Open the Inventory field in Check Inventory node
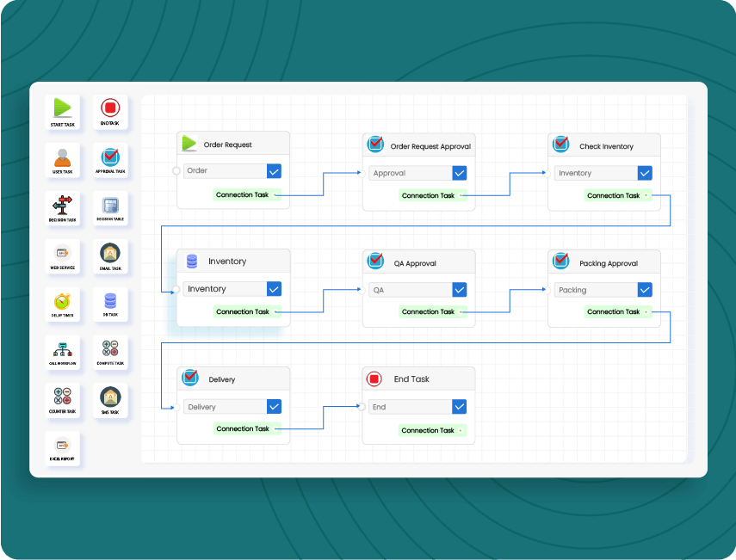736x560 pixels. (x=595, y=173)
